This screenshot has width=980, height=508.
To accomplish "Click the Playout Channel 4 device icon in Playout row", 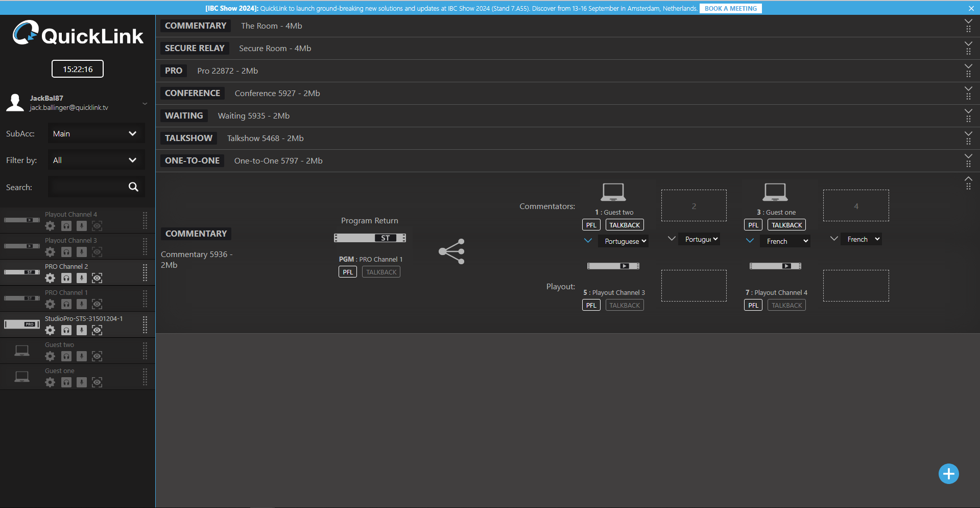I will point(775,266).
